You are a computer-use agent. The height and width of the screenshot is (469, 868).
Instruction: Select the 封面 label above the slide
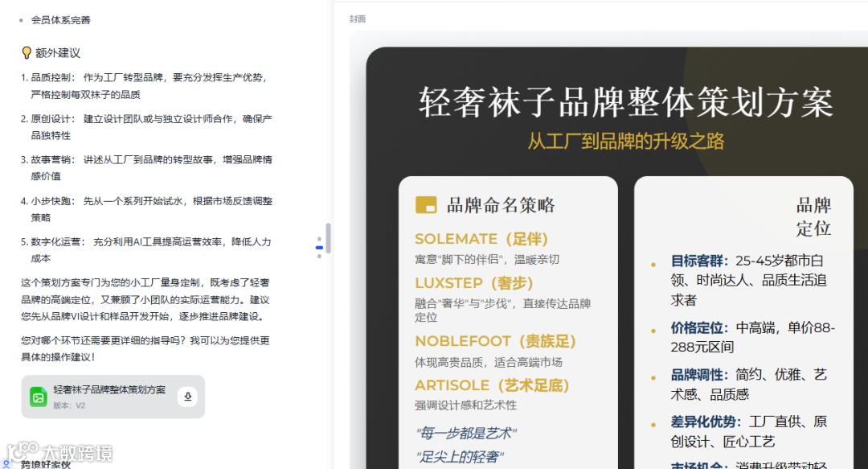point(357,19)
